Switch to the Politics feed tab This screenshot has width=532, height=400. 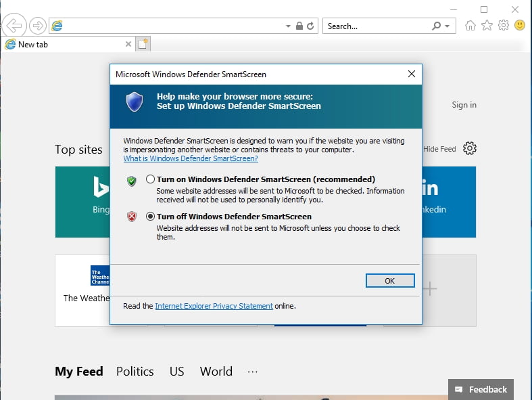point(135,372)
